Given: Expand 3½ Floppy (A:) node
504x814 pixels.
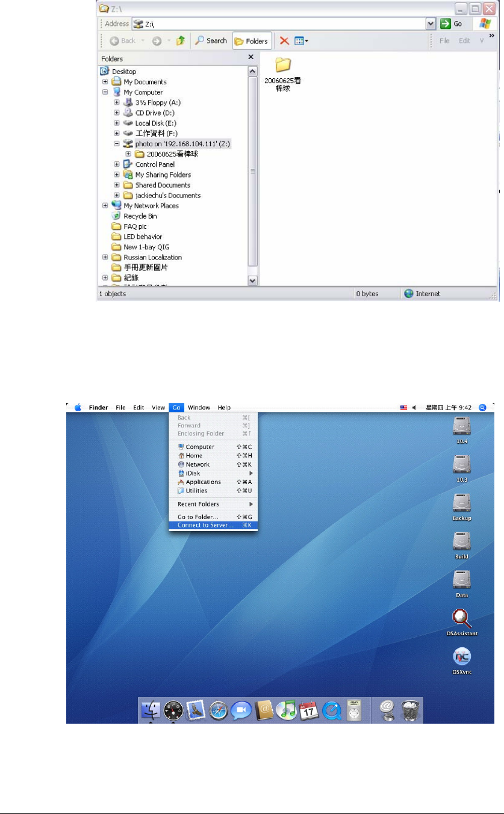Looking at the screenshot, I should pos(117,103).
